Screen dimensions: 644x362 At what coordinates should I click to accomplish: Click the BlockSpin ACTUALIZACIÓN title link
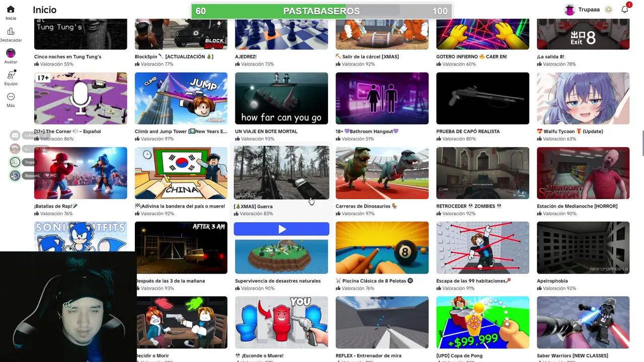click(174, 57)
